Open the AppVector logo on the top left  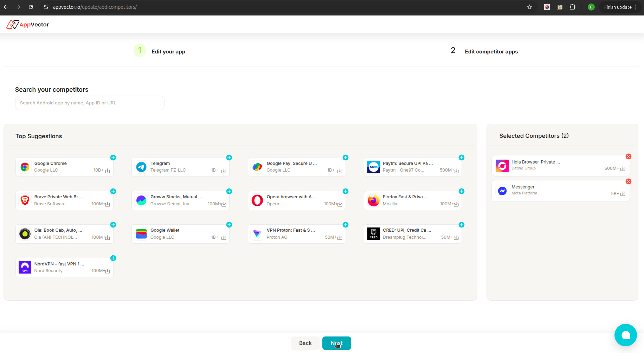[27, 24]
